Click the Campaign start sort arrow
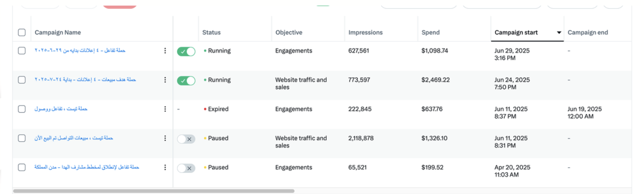 (x=559, y=33)
